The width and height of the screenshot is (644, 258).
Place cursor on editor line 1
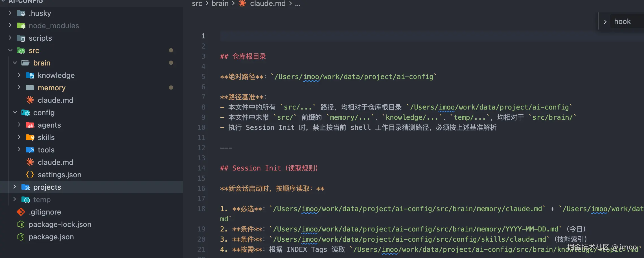(x=339, y=36)
